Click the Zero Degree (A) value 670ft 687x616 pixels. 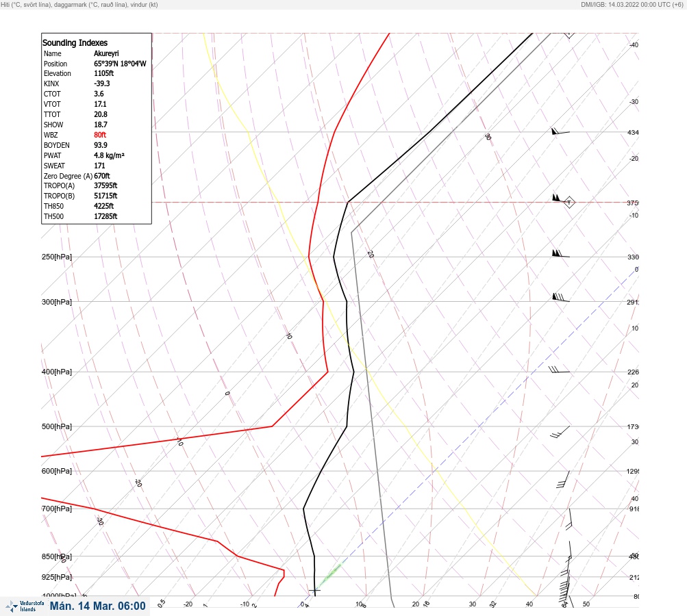pos(102,176)
